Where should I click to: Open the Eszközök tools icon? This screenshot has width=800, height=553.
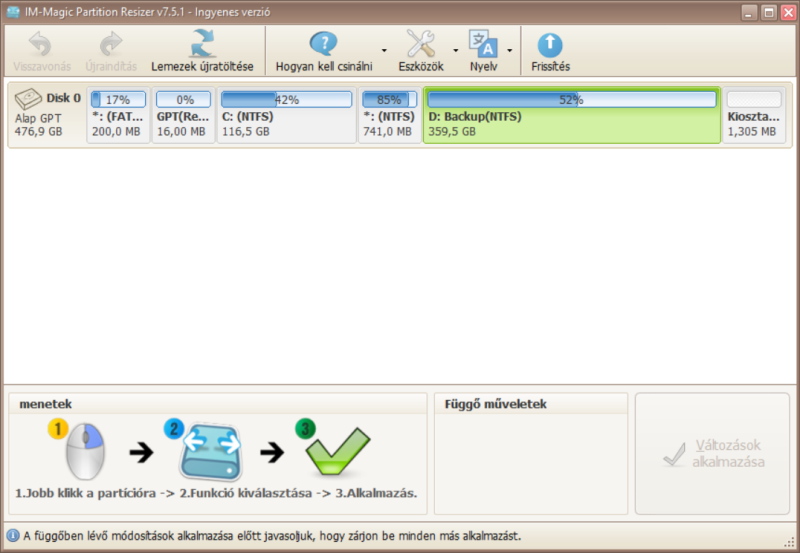[420, 44]
